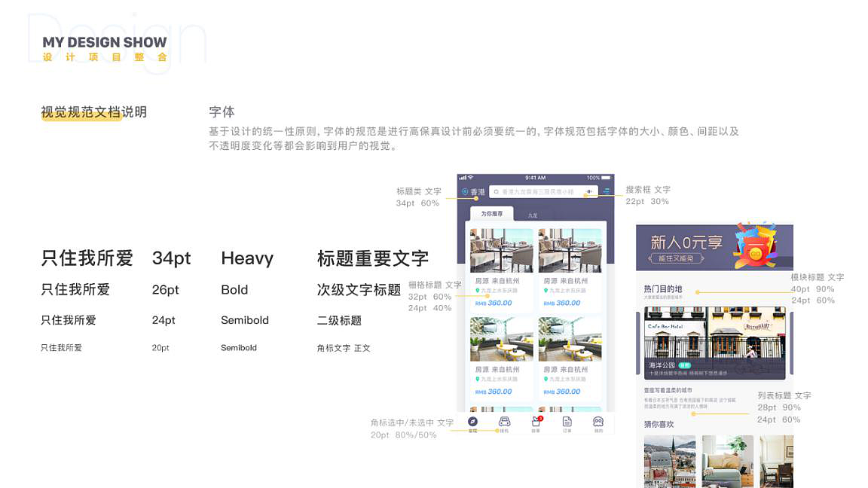Viewport: 868px width, 488px height.
Task: Click the car rental icon in the tab bar
Action: pos(504,422)
